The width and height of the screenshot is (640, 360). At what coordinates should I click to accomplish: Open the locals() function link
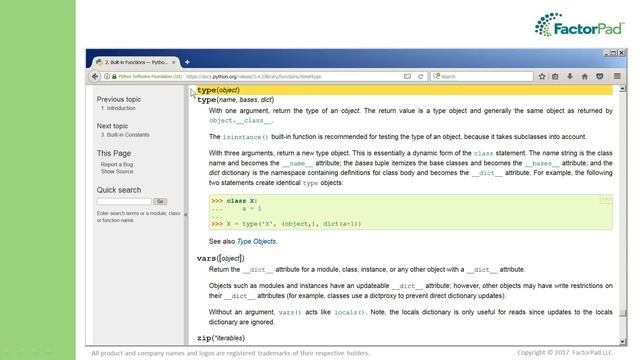(x=349, y=312)
